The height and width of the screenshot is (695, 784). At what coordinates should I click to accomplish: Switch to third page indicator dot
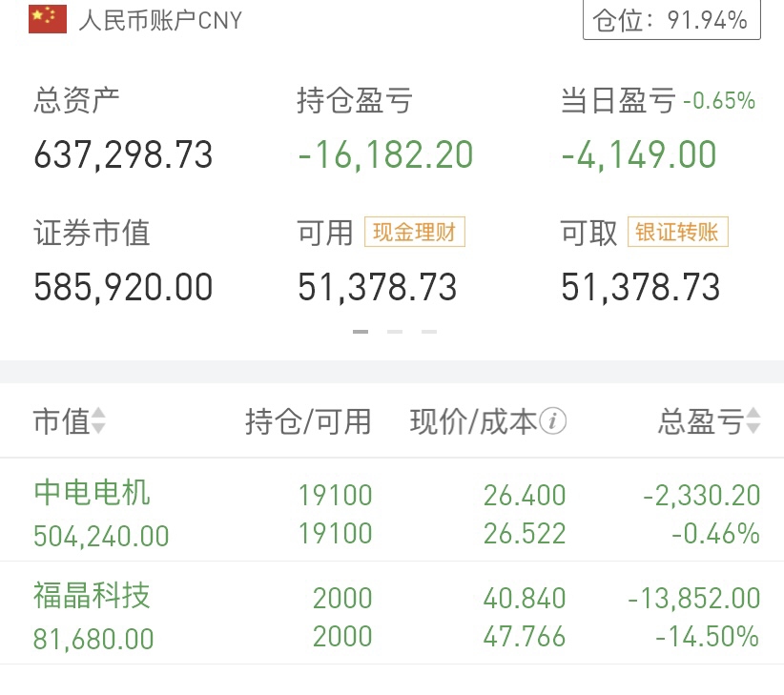(x=429, y=332)
